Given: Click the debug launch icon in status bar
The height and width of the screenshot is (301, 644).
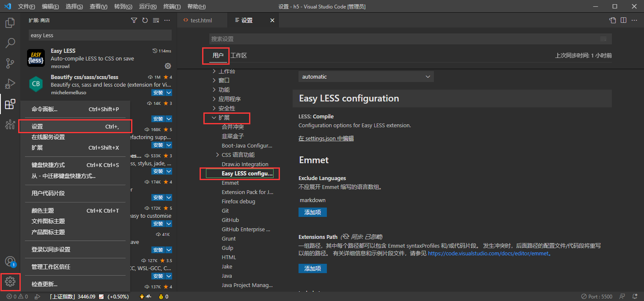Looking at the screenshot, I should point(37,297).
